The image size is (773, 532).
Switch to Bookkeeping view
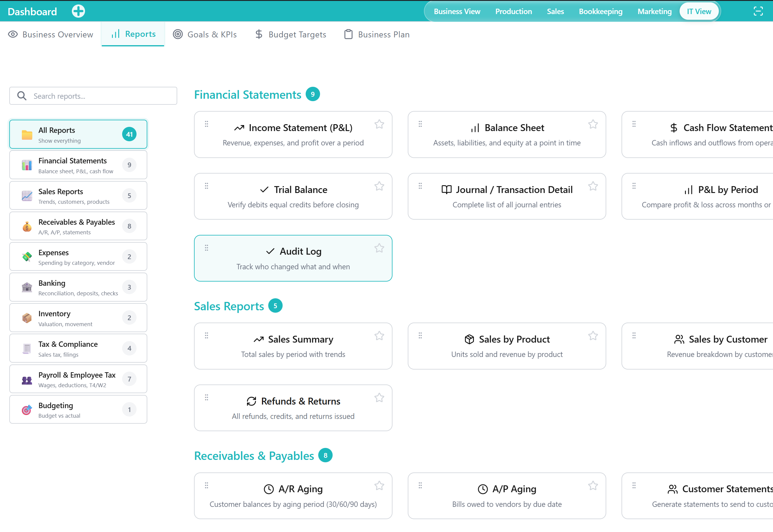[600, 11]
